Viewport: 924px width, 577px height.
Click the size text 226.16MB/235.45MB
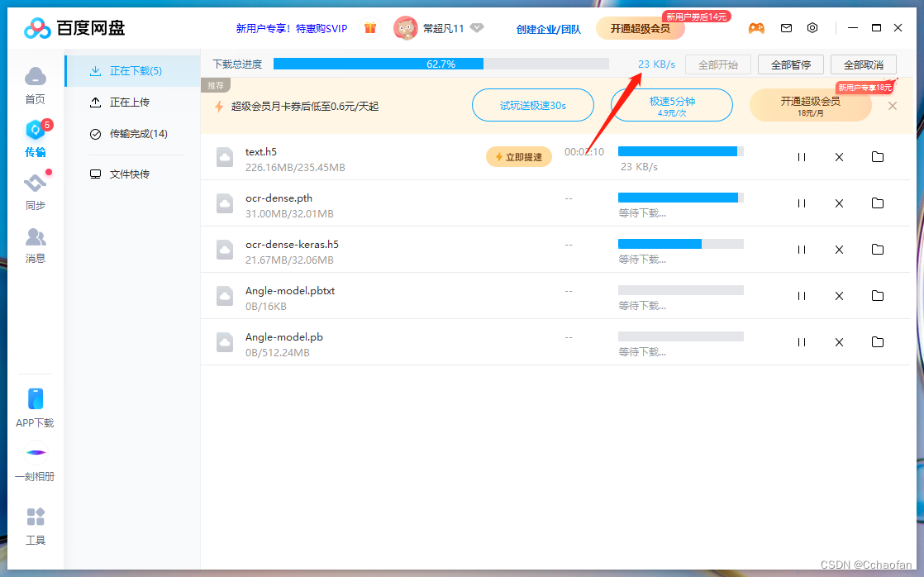[x=295, y=167]
